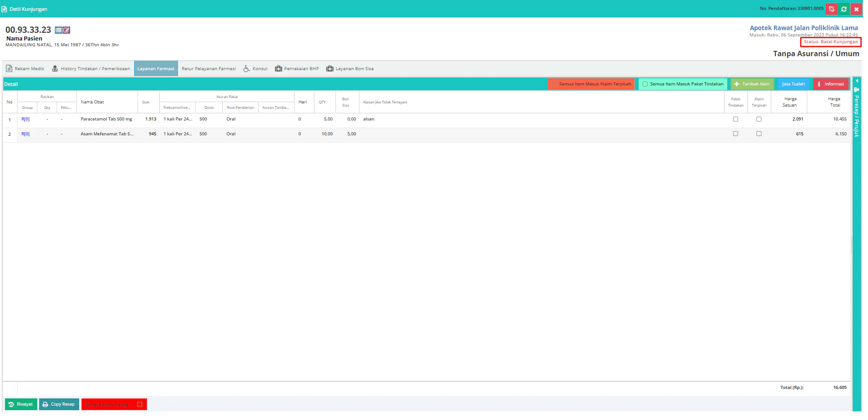Click the Jasa Tuslah button
This screenshot has height=420, width=868.
tap(793, 84)
